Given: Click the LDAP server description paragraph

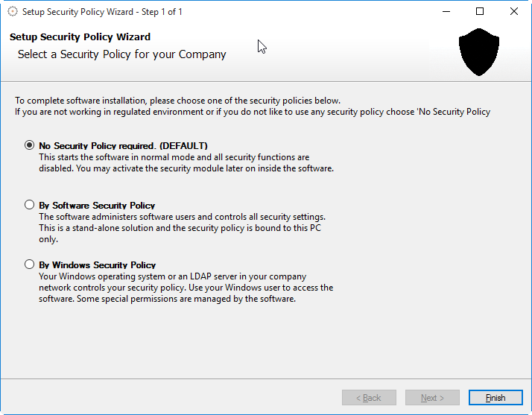Looking at the screenshot, I should [186, 288].
